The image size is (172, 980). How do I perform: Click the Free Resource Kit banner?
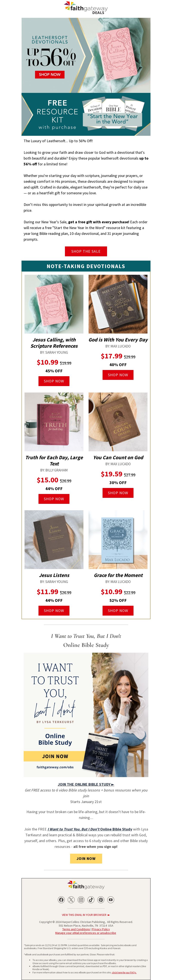[86, 114]
